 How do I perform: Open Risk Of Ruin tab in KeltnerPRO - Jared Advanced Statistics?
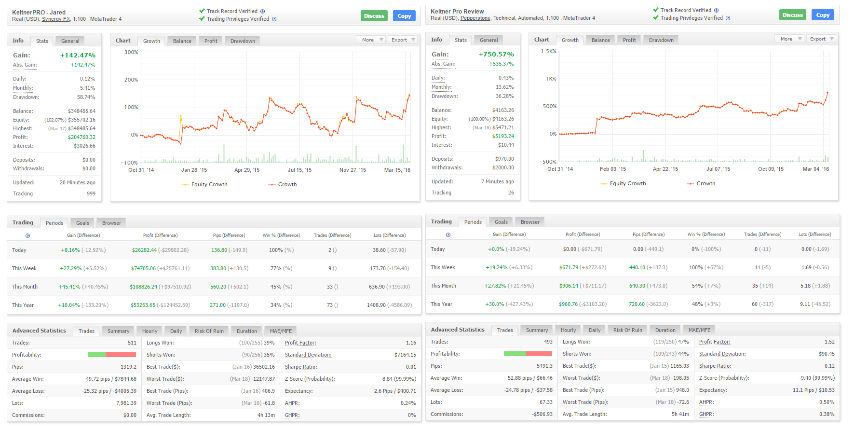[209, 331]
